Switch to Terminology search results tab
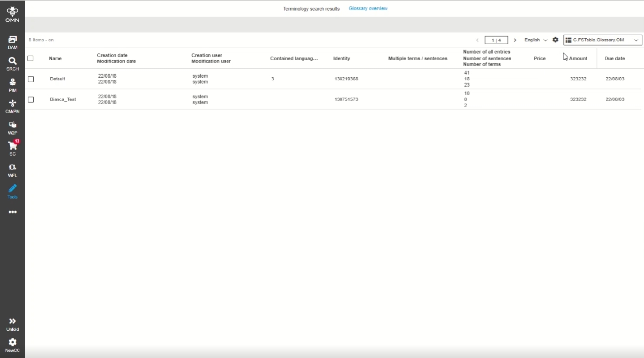Screen dimensions: 644x358 pyautogui.click(x=311, y=9)
